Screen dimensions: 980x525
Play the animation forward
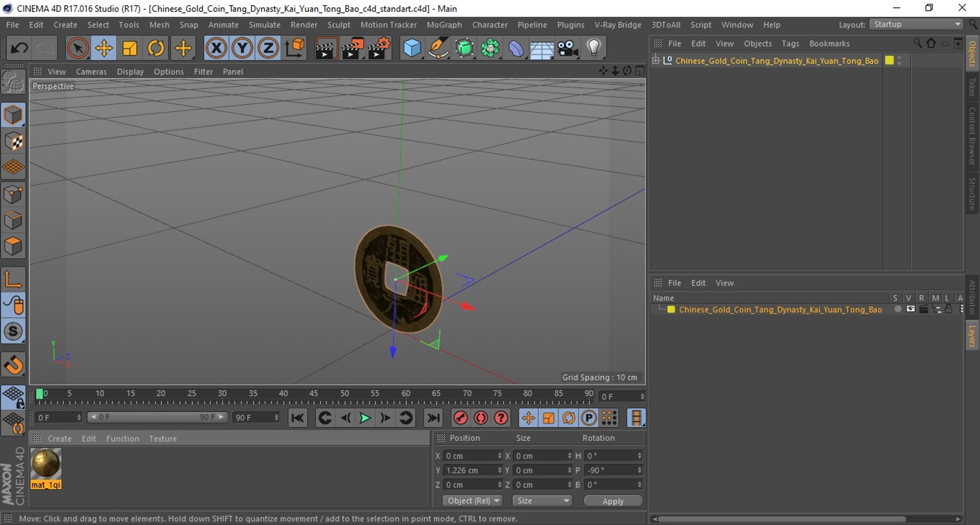[365, 418]
